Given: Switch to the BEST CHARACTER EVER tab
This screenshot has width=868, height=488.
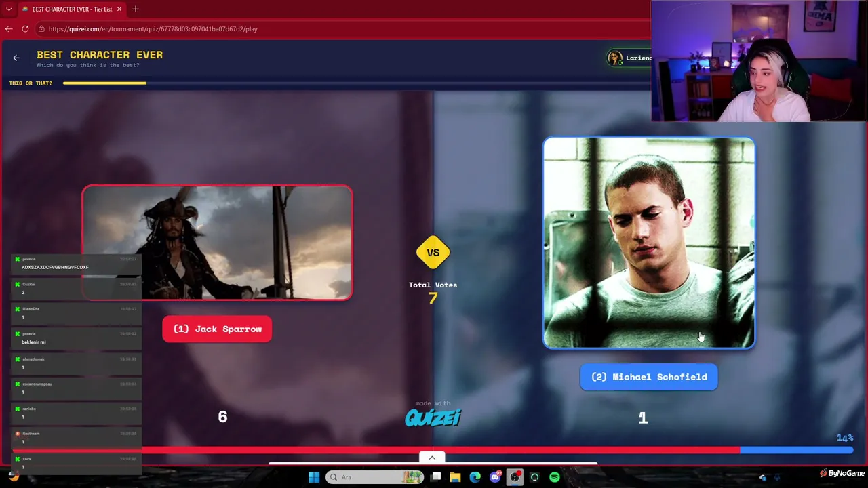Looking at the screenshot, I should click(71, 9).
